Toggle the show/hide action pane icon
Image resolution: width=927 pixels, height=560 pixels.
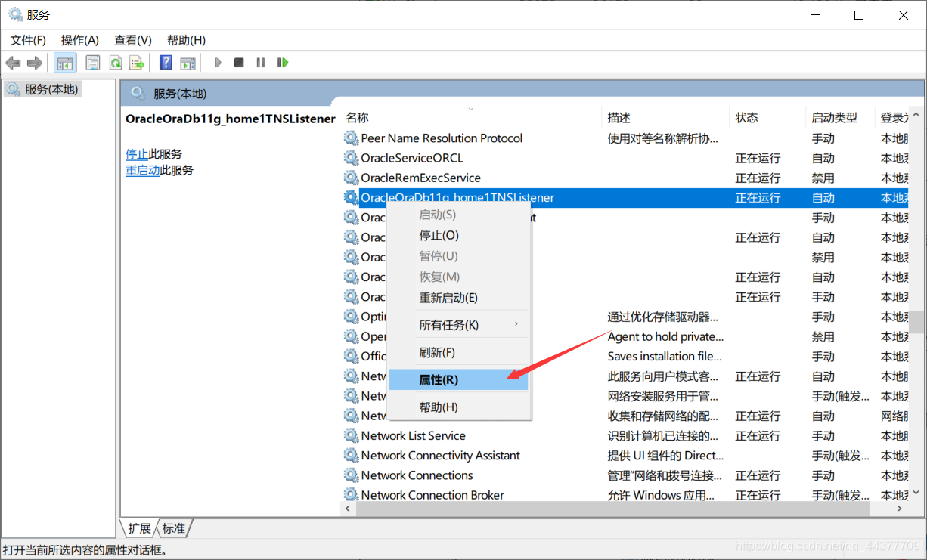click(x=188, y=63)
